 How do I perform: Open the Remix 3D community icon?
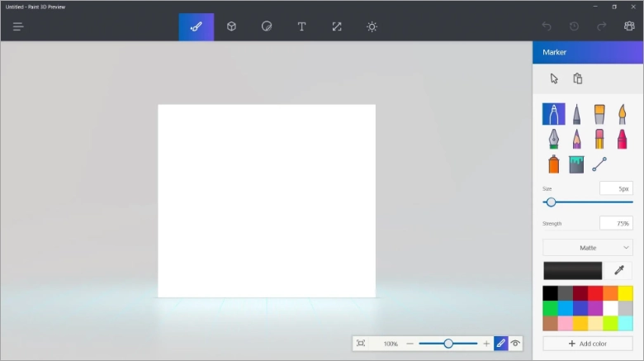[x=629, y=26]
